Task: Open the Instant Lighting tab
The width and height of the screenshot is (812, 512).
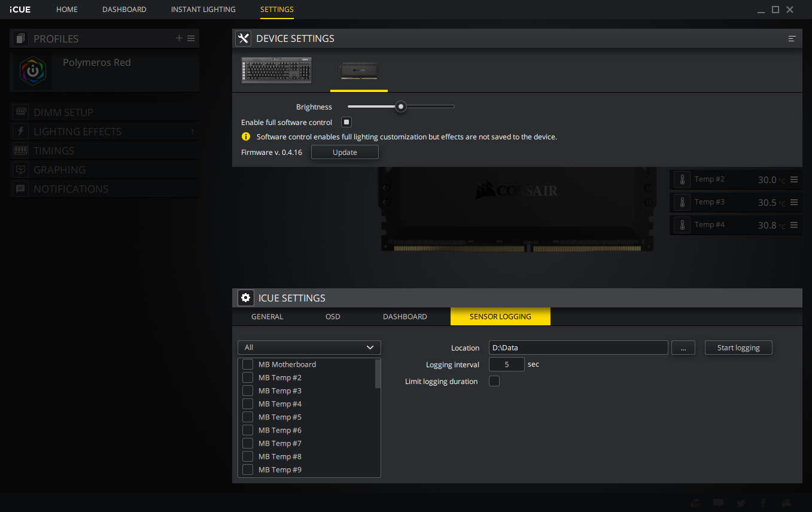Action: coord(203,10)
